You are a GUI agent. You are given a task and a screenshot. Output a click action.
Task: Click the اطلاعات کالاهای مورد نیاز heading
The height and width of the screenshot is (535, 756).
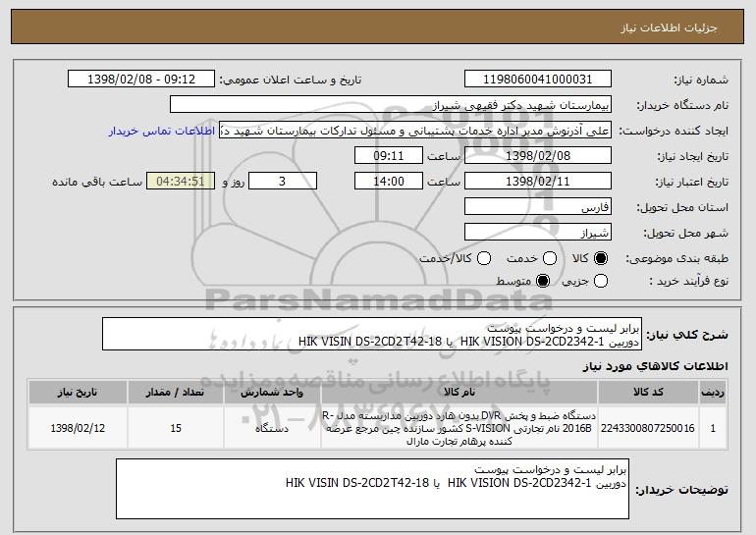655,366
